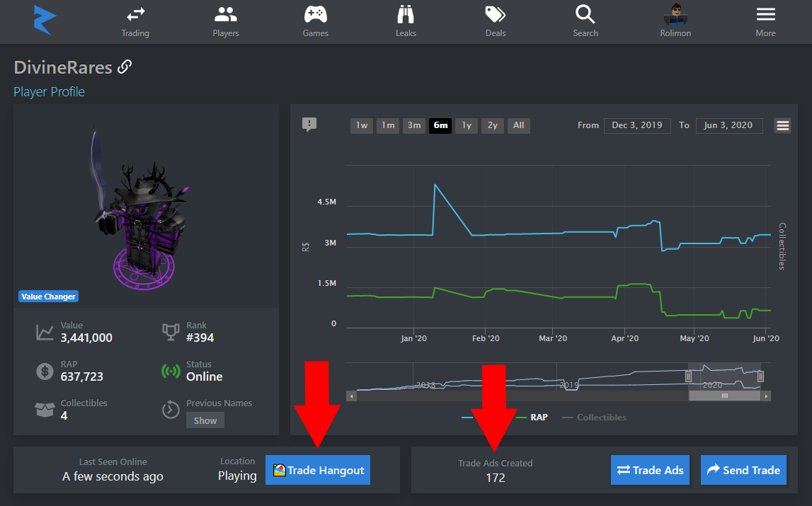Click the Rolimon's blue logo

[45, 21]
